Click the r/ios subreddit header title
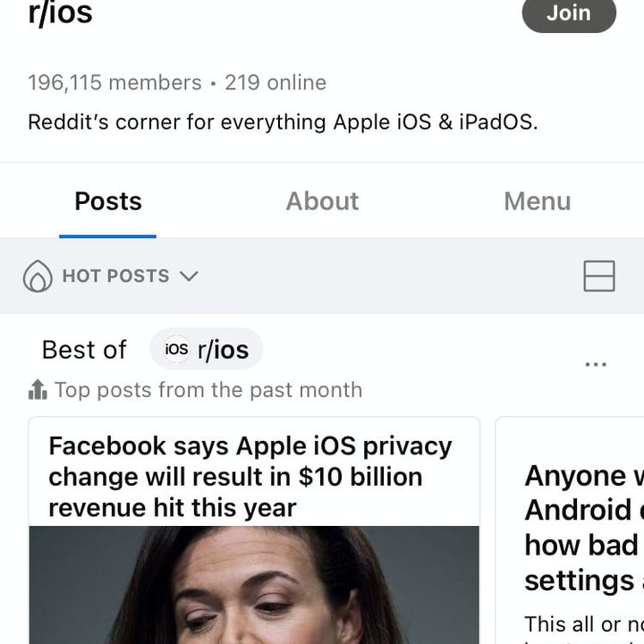The image size is (644, 644). pyautogui.click(x=60, y=13)
